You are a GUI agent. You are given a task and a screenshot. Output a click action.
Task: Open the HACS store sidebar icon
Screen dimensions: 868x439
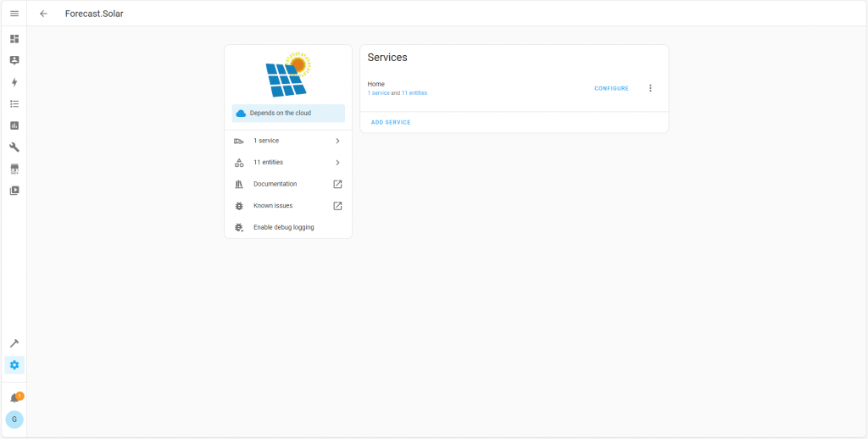click(x=14, y=169)
